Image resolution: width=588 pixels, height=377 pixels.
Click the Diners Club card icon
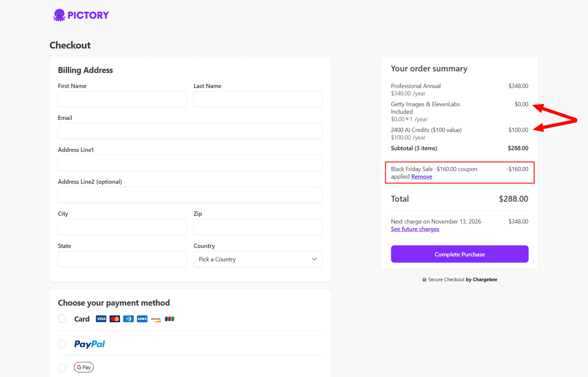(128, 319)
